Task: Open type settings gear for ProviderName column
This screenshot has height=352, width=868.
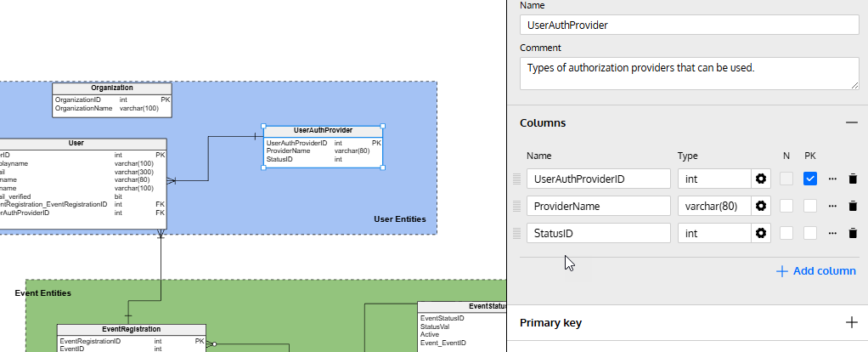Action: 762,206
